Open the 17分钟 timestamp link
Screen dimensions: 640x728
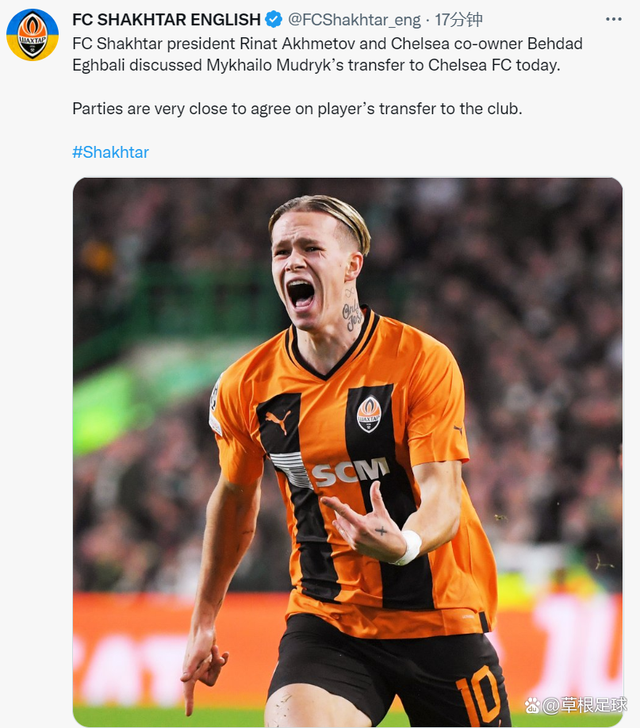coord(458,20)
